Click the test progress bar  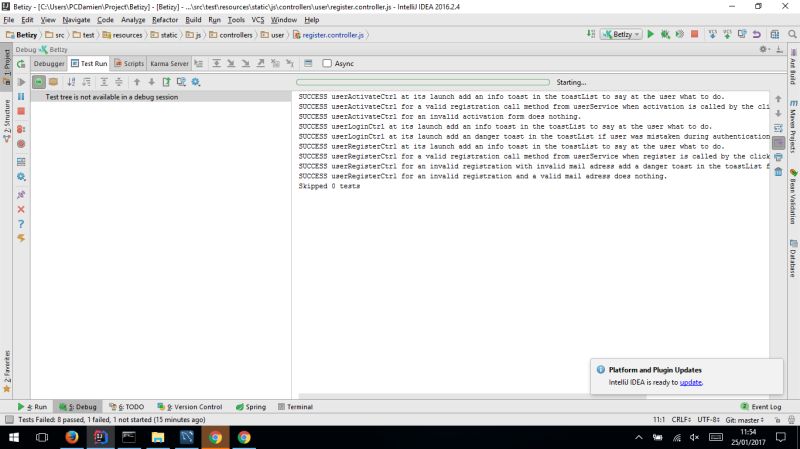coord(423,82)
